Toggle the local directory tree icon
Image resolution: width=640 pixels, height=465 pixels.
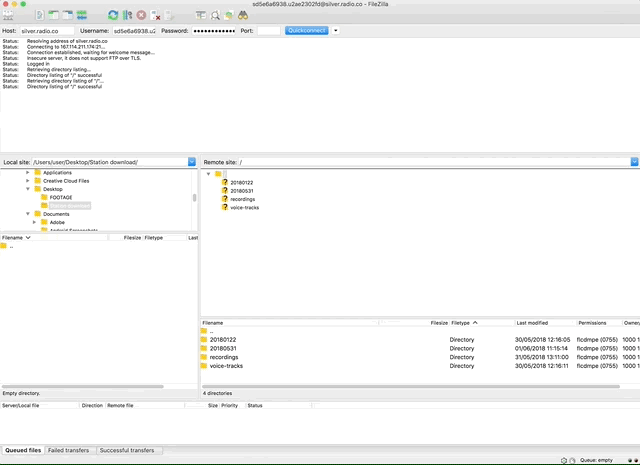click(x=53, y=16)
